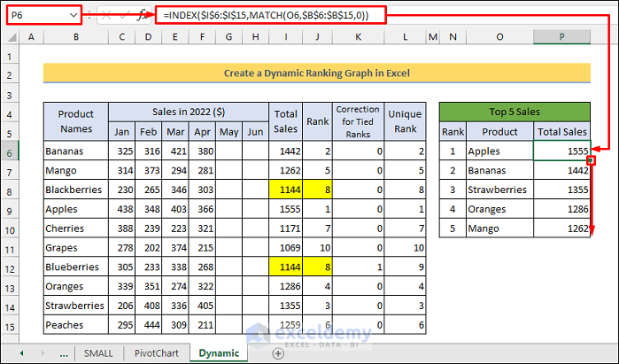Click the 'Jun' month header cell

coord(255,131)
